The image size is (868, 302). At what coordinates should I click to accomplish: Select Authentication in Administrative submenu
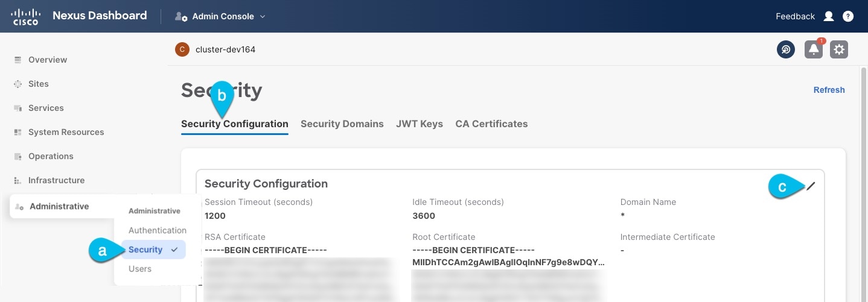[158, 230]
